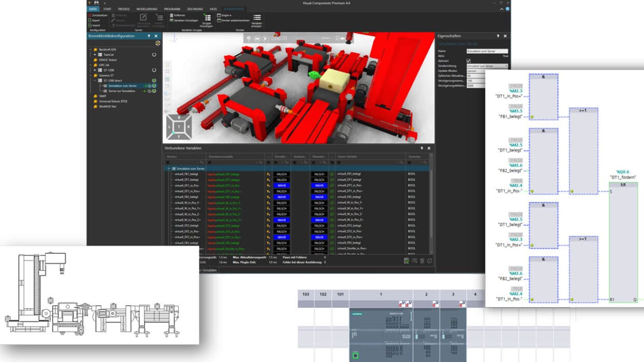Collapse the Beckhoff ADS tree node
This screenshot has width=644, height=362.
click(90, 49)
